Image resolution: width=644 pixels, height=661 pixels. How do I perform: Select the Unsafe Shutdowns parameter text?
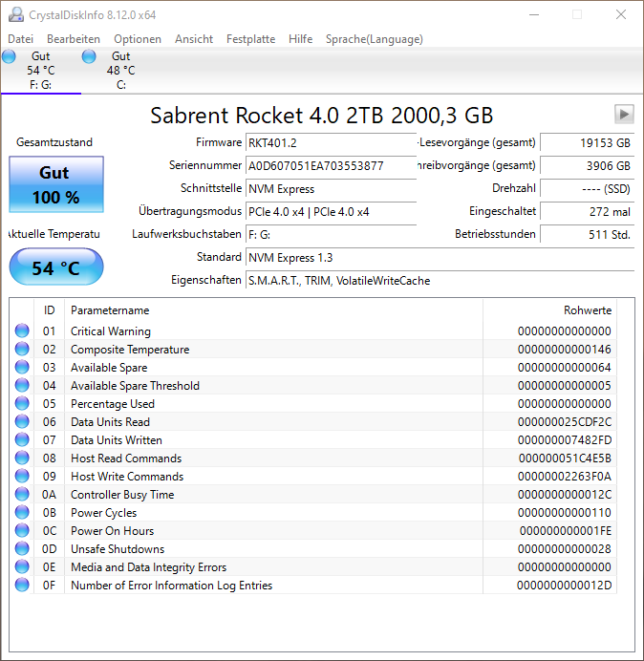118,549
